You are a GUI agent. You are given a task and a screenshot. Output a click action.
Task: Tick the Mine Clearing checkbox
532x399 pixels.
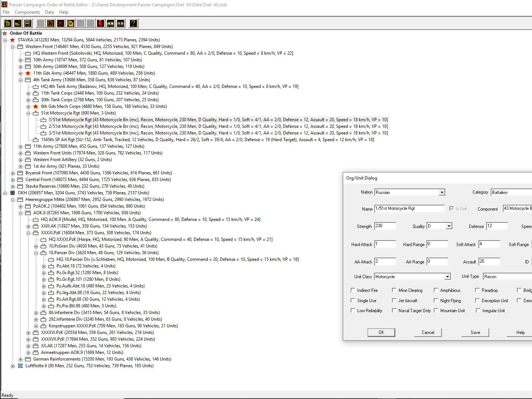pos(394,290)
